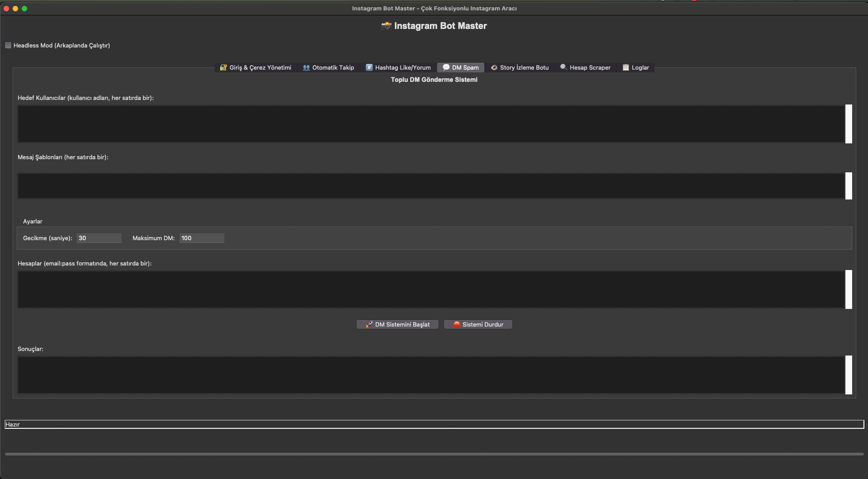The image size is (868, 479).
Task: Maximize the window with the green button
Action: pos(24,9)
